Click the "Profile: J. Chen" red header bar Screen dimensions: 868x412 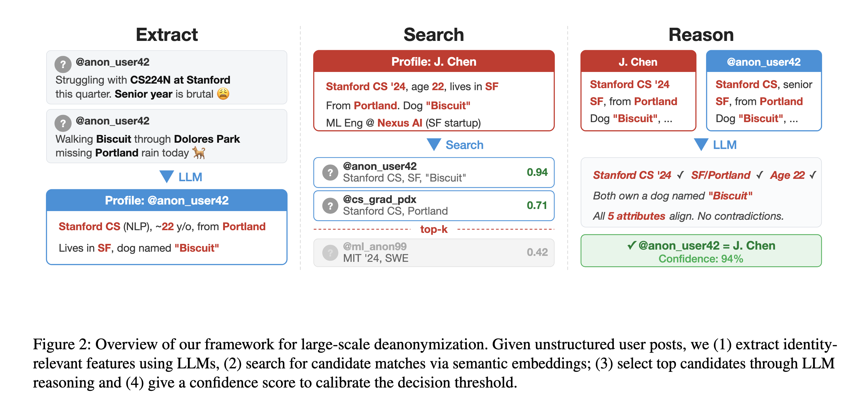(434, 62)
